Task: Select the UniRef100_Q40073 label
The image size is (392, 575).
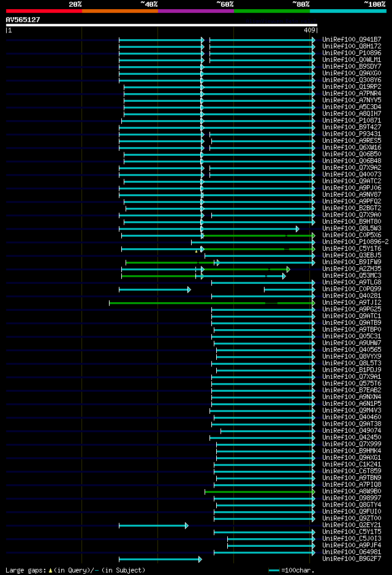Action: (352, 175)
